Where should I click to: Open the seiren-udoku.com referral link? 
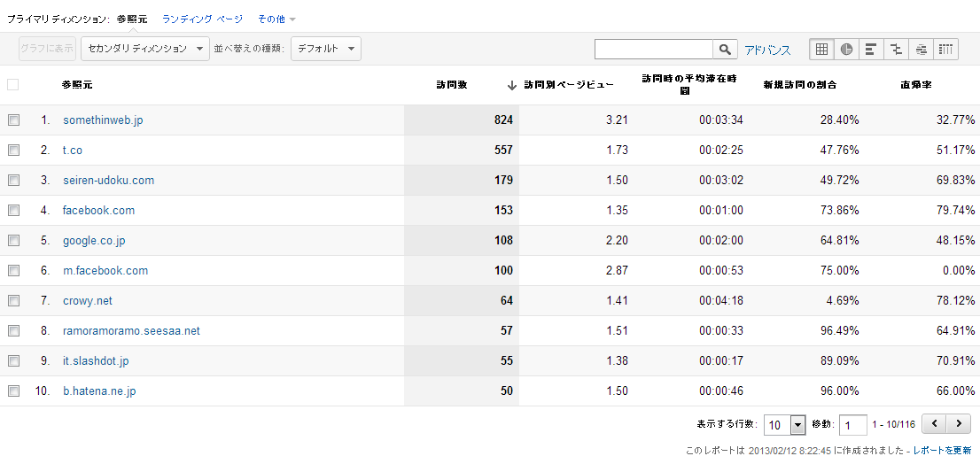pyautogui.click(x=108, y=181)
